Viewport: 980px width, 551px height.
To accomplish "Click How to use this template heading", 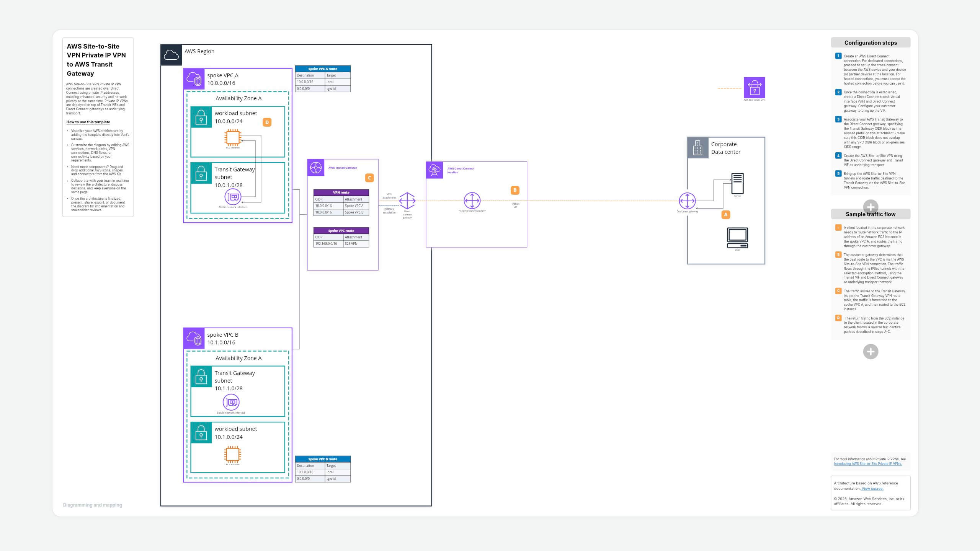I will pos(88,122).
